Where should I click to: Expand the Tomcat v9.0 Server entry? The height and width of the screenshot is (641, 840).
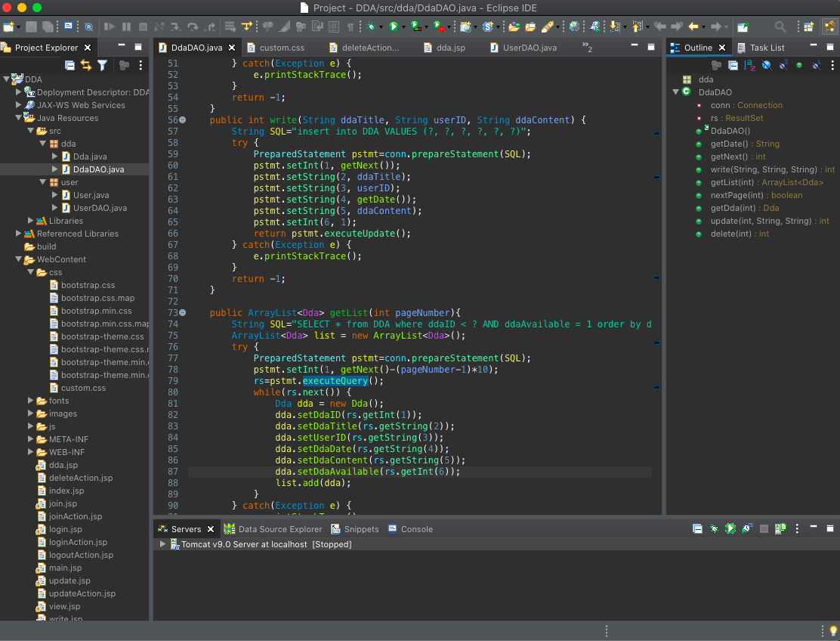(162, 544)
